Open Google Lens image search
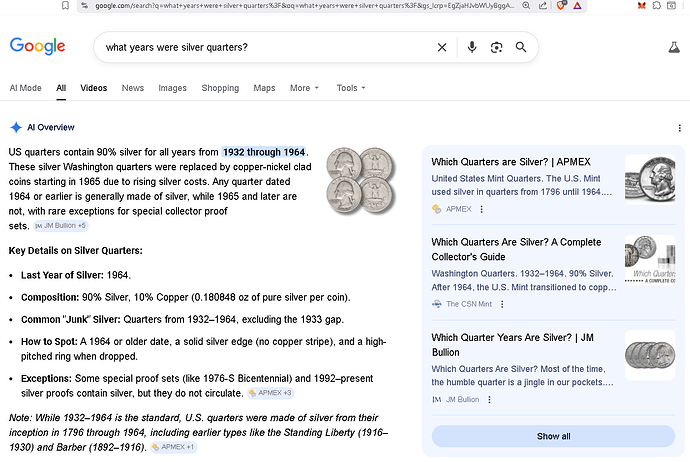 click(496, 47)
